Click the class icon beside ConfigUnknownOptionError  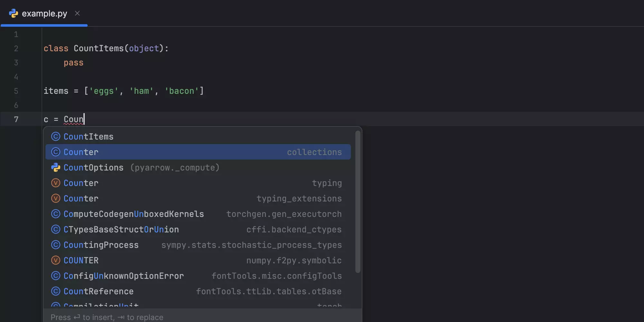pyautogui.click(x=55, y=276)
